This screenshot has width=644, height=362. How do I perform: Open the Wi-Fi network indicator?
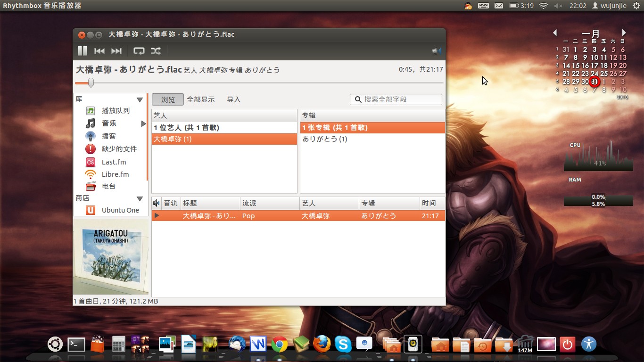coord(544,6)
